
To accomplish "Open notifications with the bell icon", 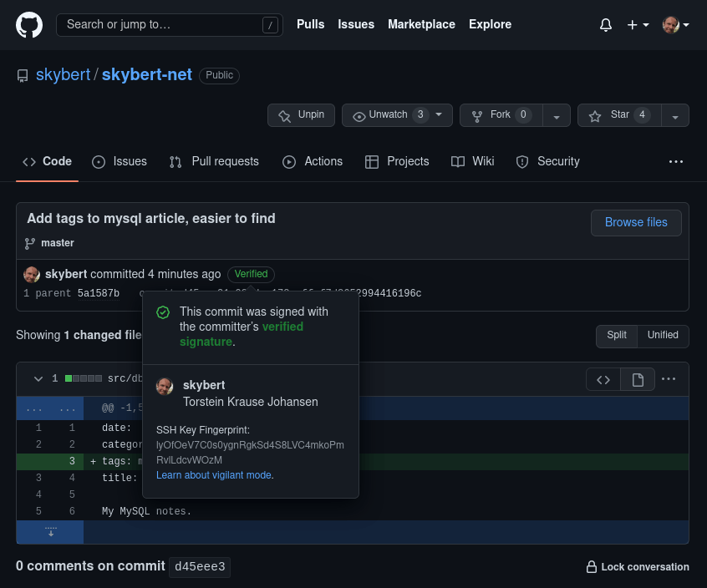I will point(605,24).
